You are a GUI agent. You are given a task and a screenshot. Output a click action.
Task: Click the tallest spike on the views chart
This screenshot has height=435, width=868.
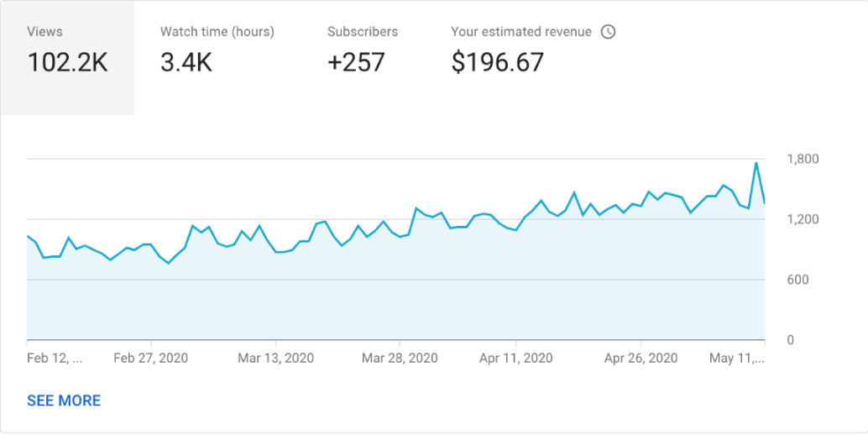pos(756,163)
